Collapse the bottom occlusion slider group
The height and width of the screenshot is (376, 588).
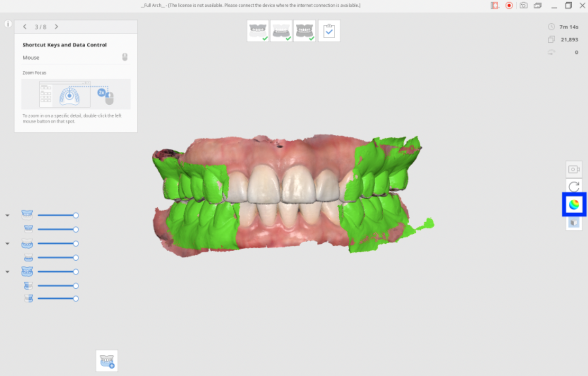[7, 271]
